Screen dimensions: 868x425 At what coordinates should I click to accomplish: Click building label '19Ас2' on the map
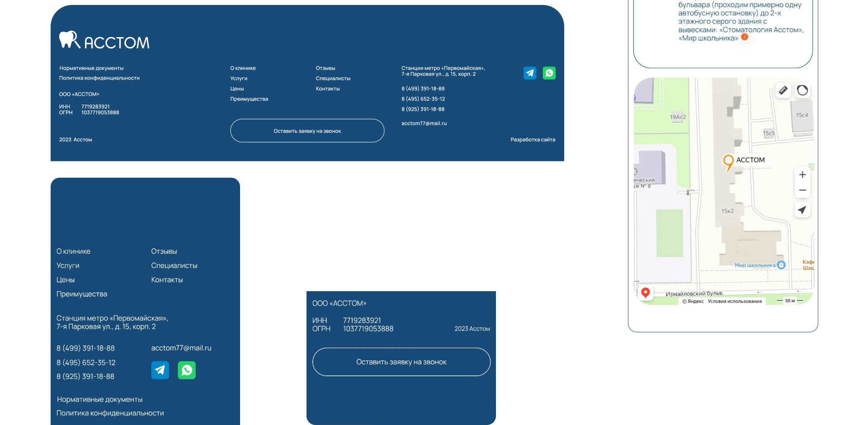pyautogui.click(x=678, y=117)
